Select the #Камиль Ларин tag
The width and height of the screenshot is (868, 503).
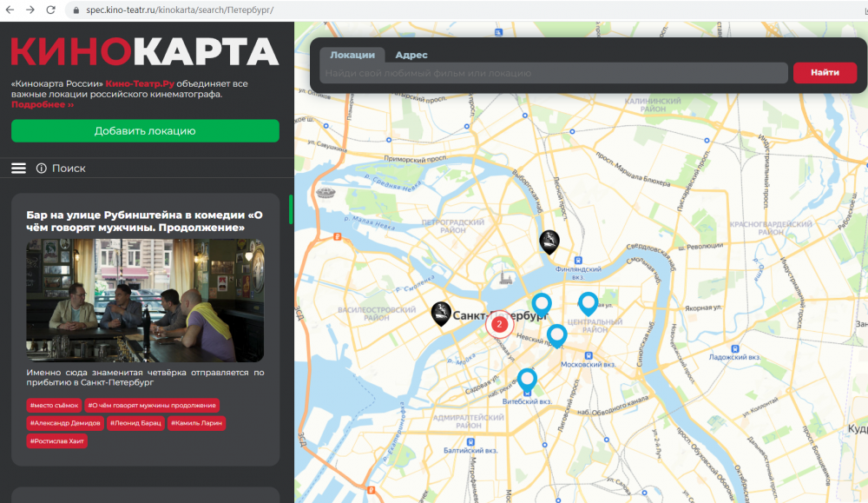coord(196,423)
